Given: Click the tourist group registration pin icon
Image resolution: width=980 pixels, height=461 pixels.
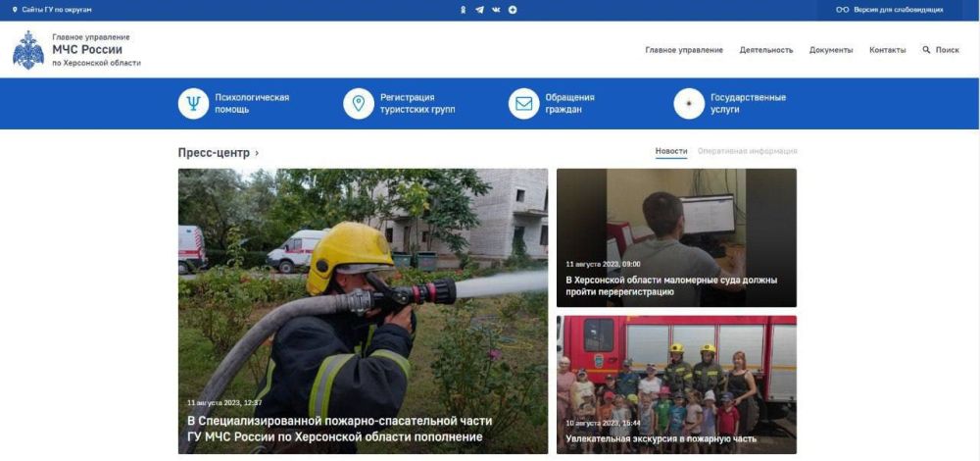Looking at the screenshot, I should coord(359,103).
